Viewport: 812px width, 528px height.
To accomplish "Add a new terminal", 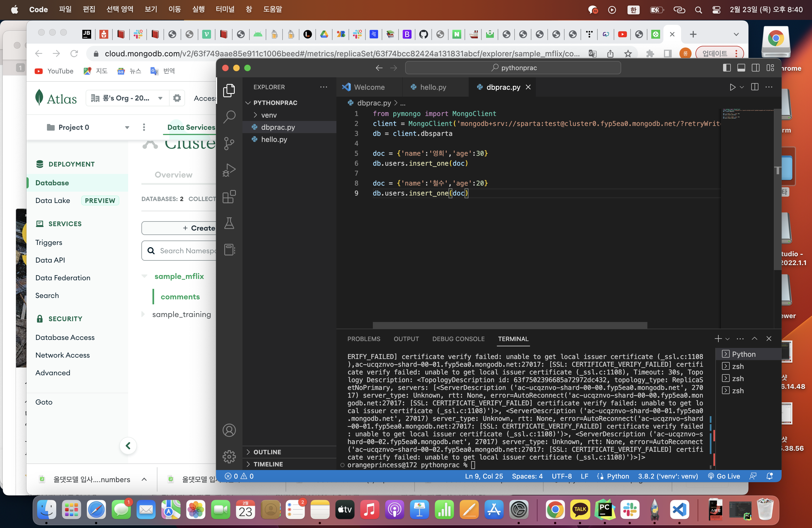I will pyautogui.click(x=718, y=339).
